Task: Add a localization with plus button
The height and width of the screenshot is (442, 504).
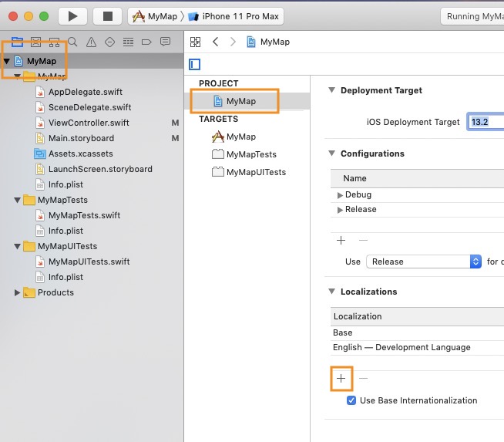Action: pyautogui.click(x=341, y=378)
